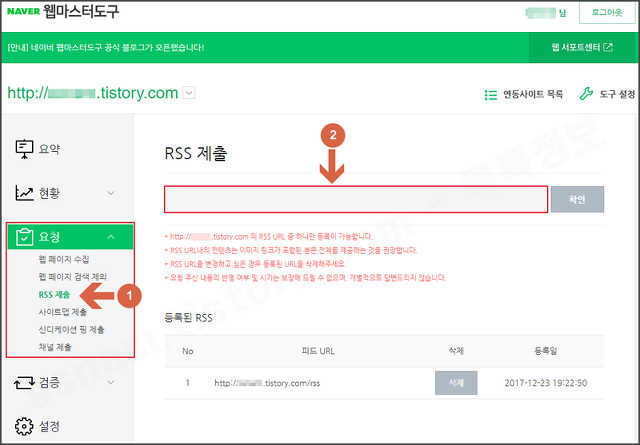Open the 요약 menu

pyautogui.click(x=49, y=149)
